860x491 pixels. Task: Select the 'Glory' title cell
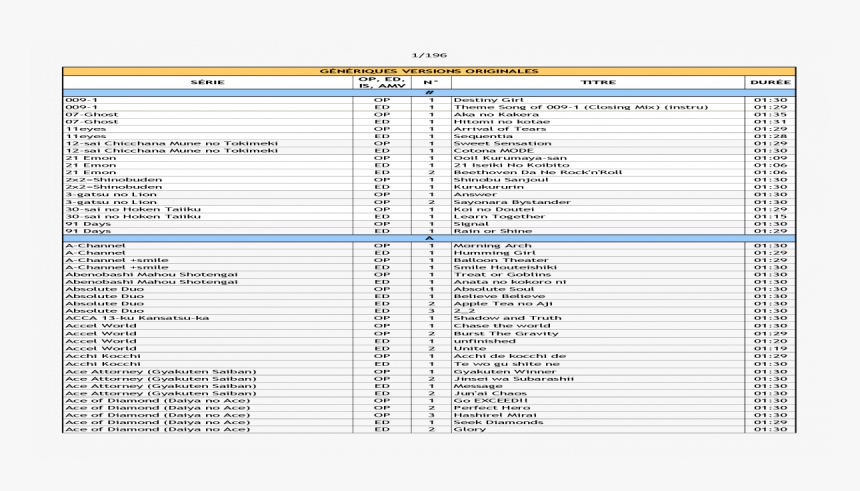[598, 429]
